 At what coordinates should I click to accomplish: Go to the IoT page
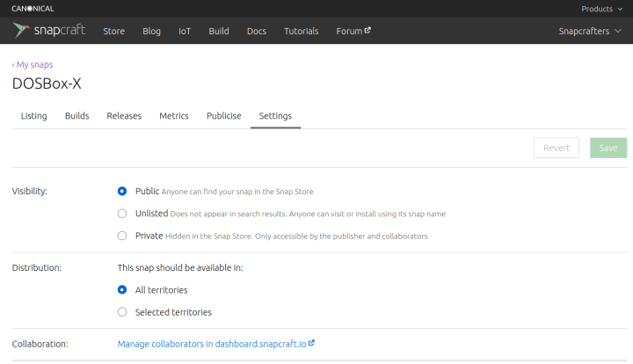[185, 31]
